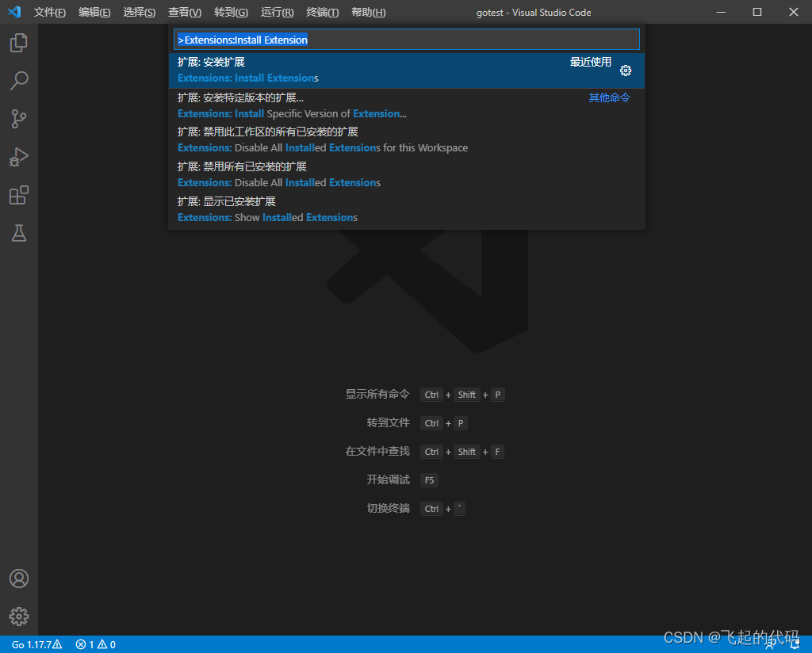This screenshot has width=812, height=653.
Task: Open the Explorer view in activity bar
Action: tap(19, 43)
